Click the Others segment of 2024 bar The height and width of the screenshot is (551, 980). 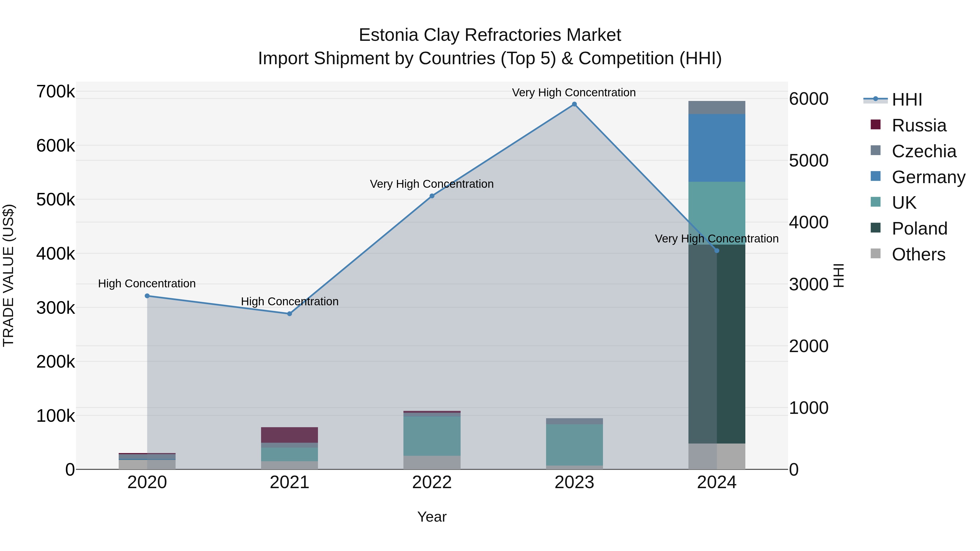pyautogui.click(x=717, y=456)
